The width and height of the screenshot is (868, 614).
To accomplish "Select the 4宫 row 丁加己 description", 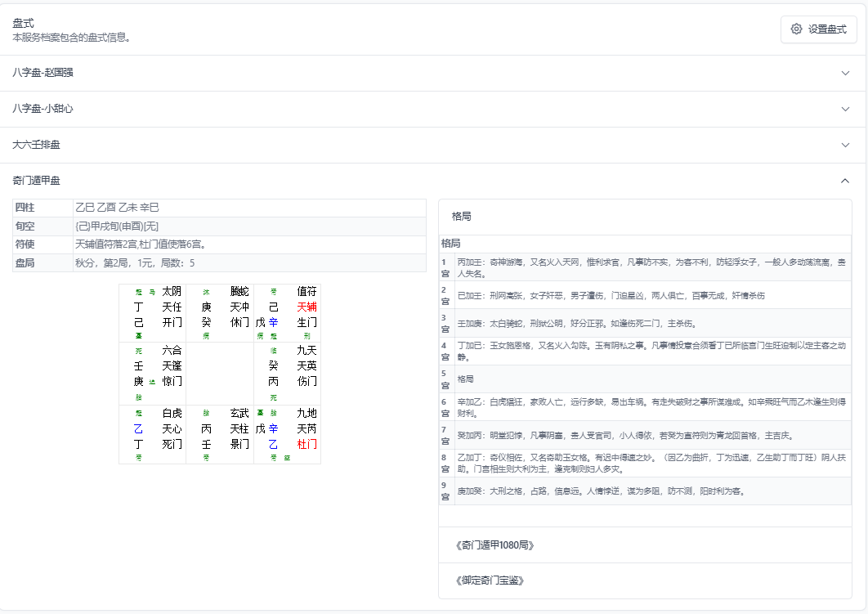I will tap(651, 351).
